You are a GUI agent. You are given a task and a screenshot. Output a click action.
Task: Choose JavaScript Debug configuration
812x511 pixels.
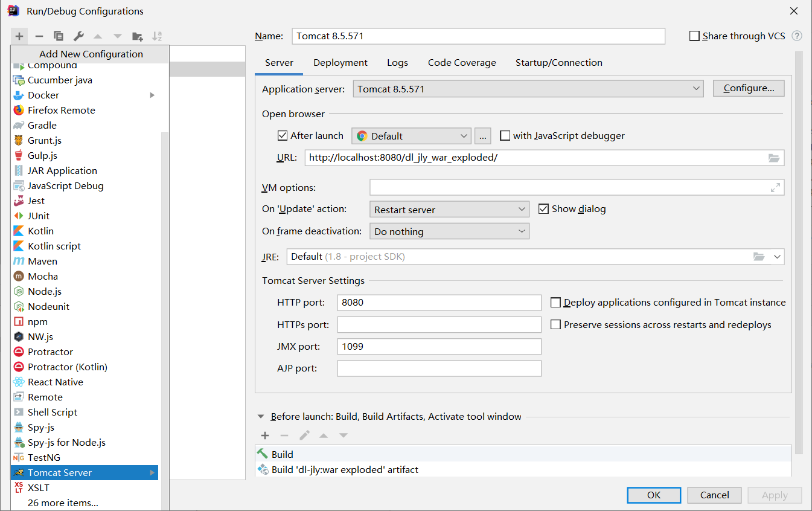[85, 185]
